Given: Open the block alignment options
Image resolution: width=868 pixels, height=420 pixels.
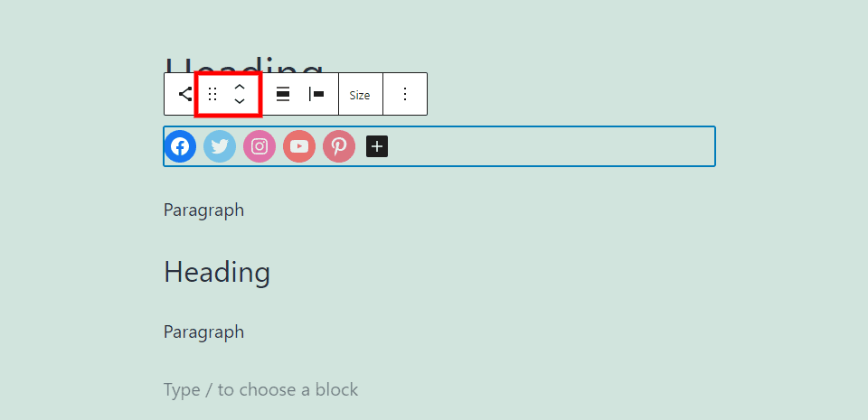Looking at the screenshot, I should pyautogui.click(x=283, y=94).
